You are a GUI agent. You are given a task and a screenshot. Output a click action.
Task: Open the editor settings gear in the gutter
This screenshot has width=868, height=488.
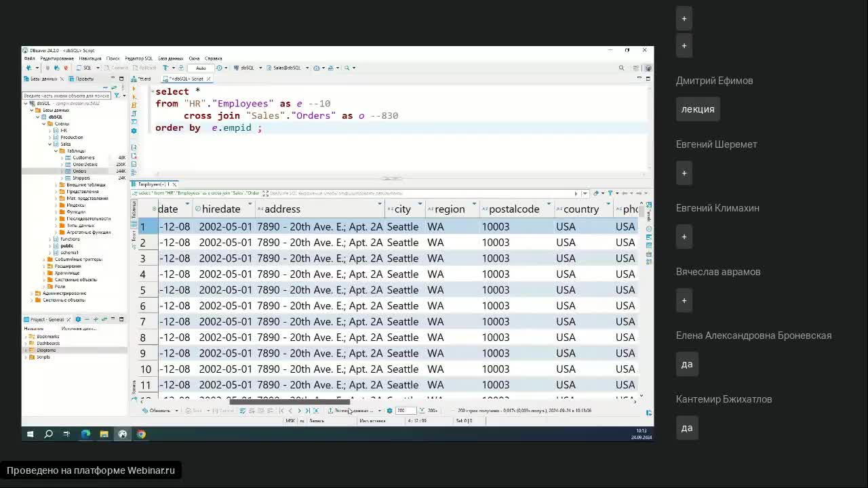tap(134, 130)
